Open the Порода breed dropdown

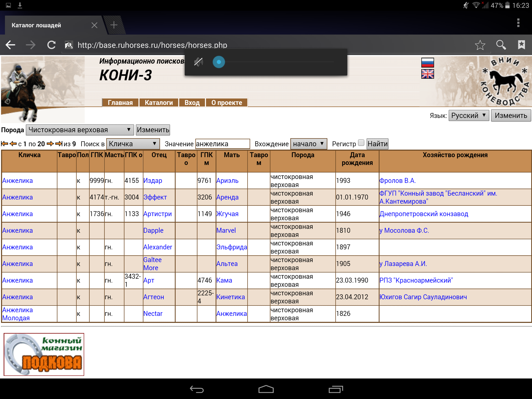pyautogui.click(x=80, y=130)
